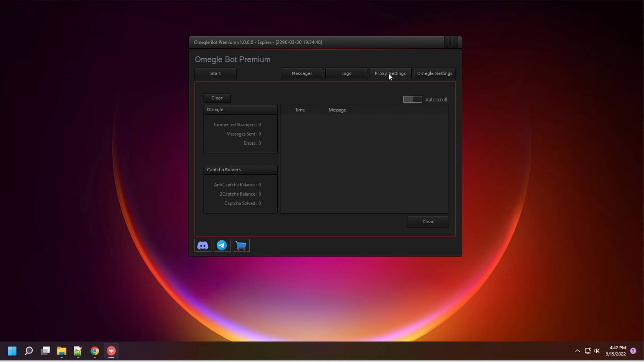644x362 pixels.
Task: Open Proxy Settings tab
Action: tap(390, 73)
